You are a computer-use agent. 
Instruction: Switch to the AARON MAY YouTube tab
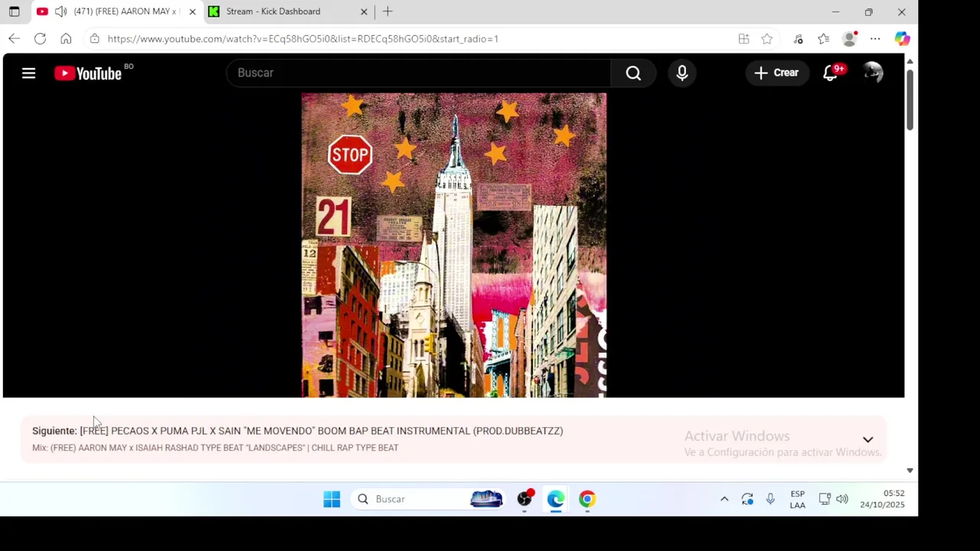[117, 11]
